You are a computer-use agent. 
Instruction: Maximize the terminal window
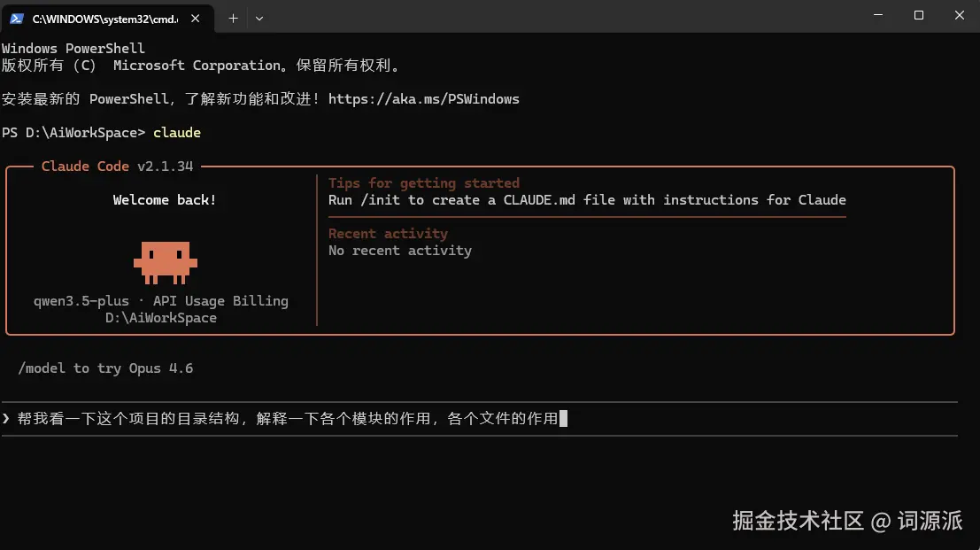click(x=919, y=15)
